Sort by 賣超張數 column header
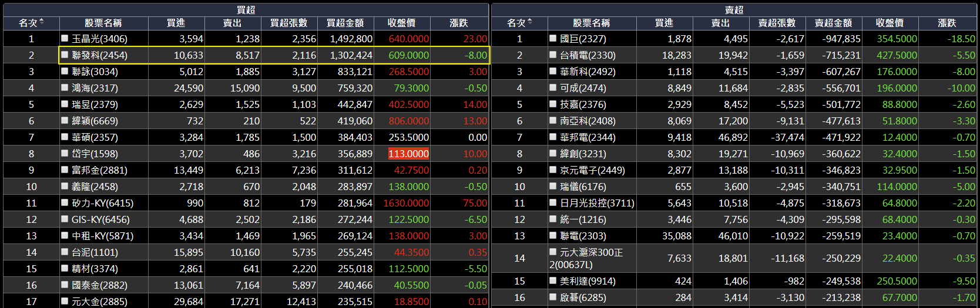This screenshot has height=308, width=980. click(x=777, y=23)
